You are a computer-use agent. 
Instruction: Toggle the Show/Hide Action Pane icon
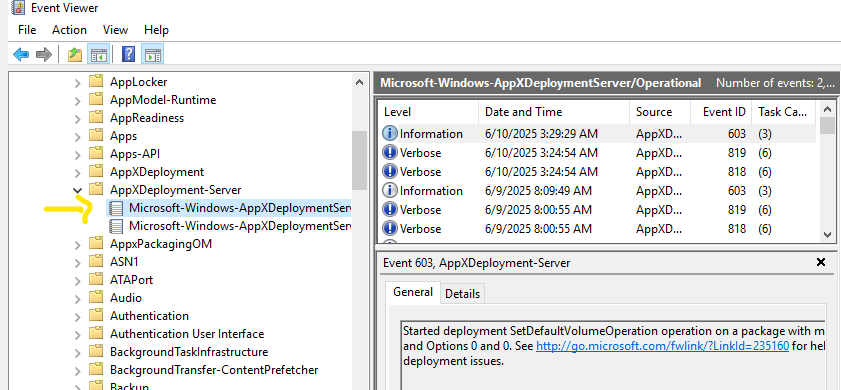(x=153, y=54)
